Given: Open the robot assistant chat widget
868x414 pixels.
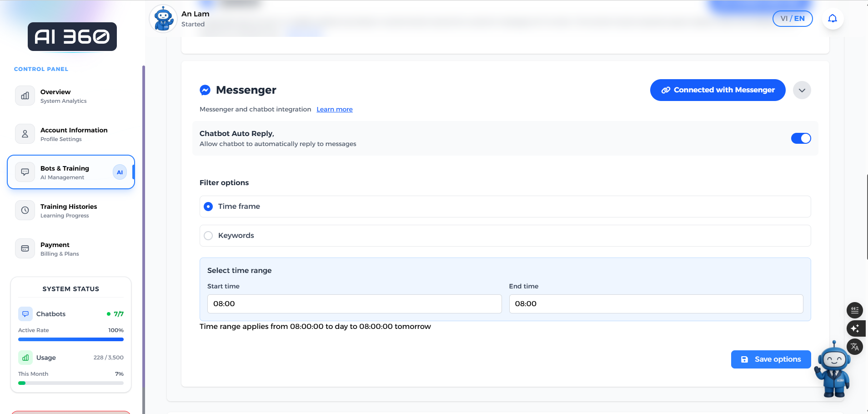Looking at the screenshot, I should pyautogui.click(x=833, y=369).
